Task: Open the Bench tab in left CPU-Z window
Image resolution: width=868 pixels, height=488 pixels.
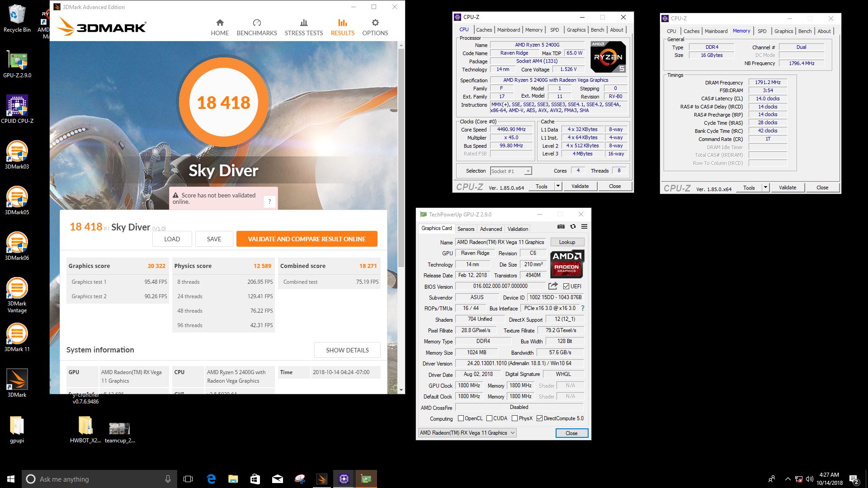Action: coord(597,30)
